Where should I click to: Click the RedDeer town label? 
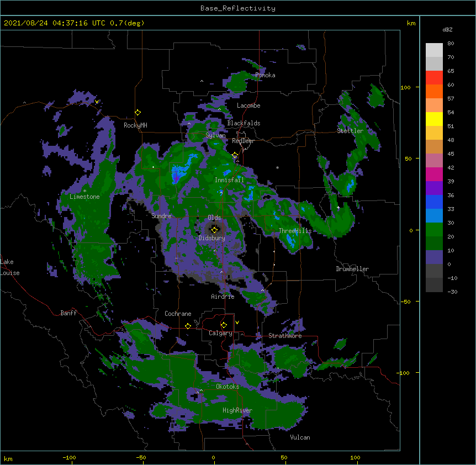pyautogui.click(x=243, y=141)
